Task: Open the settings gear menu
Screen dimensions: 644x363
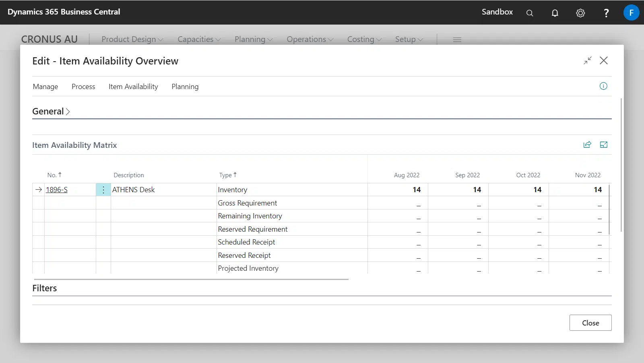Action: [x=580, y=13]
